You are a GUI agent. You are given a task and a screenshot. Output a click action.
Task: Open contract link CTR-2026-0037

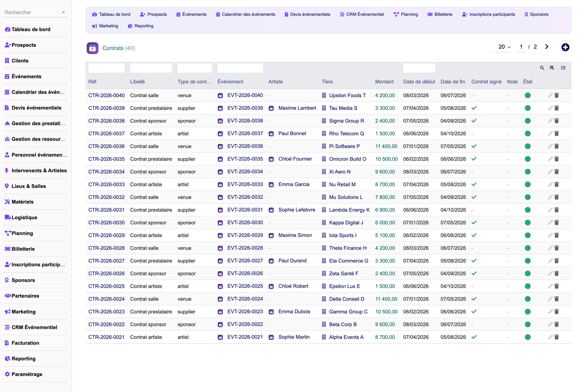click(107, 133)
